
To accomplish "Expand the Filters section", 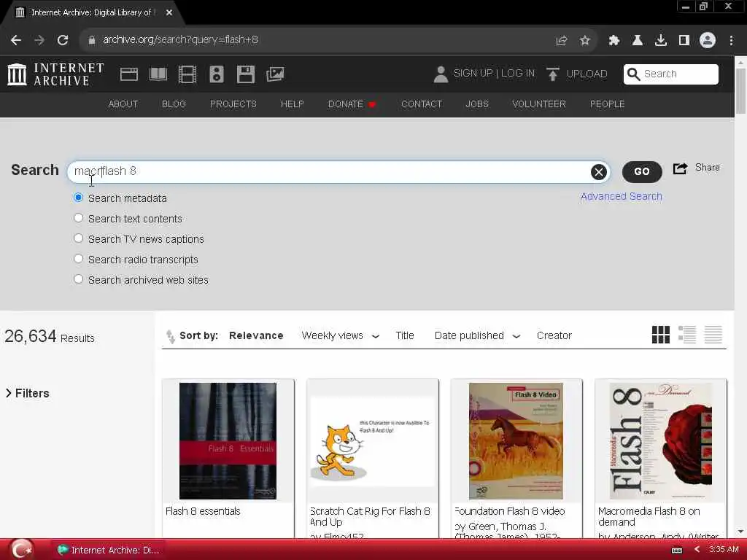I will coord(28,393).
